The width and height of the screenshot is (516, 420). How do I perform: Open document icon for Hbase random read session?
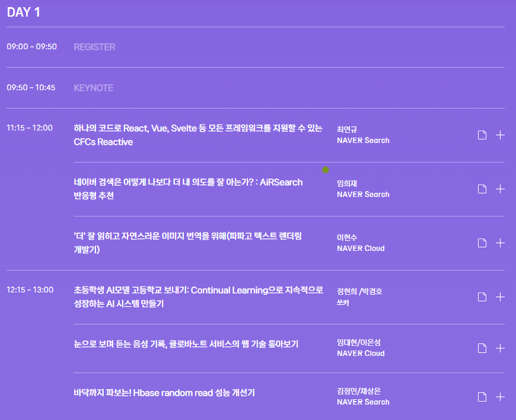482,397
